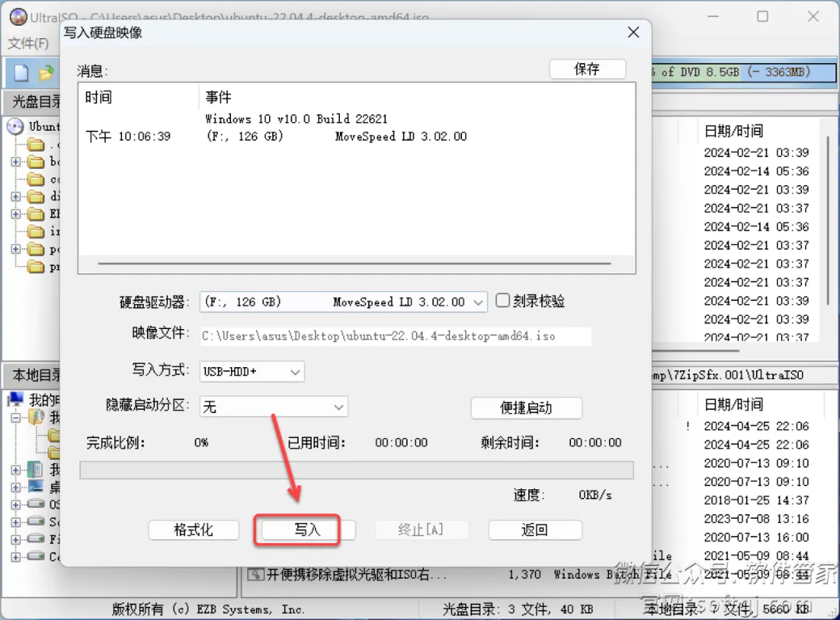Collapse the CD folder node under 我的电脑
This screenshot has width=840, height=620.
coord(16,418)
